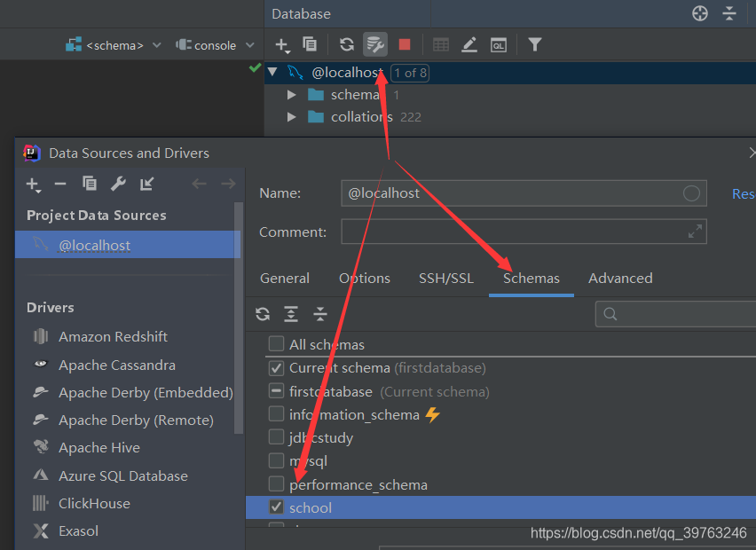Click the crosshair locate icon in Database header
This screenshot has width=756, height=550.
(x=699, y=13)
